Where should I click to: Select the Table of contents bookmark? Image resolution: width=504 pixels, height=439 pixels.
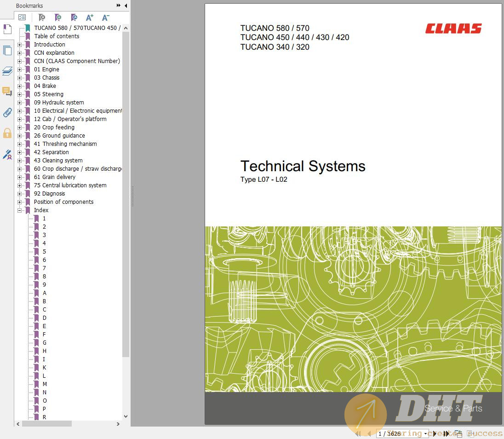pyautogui.click(x=57, y=36)
